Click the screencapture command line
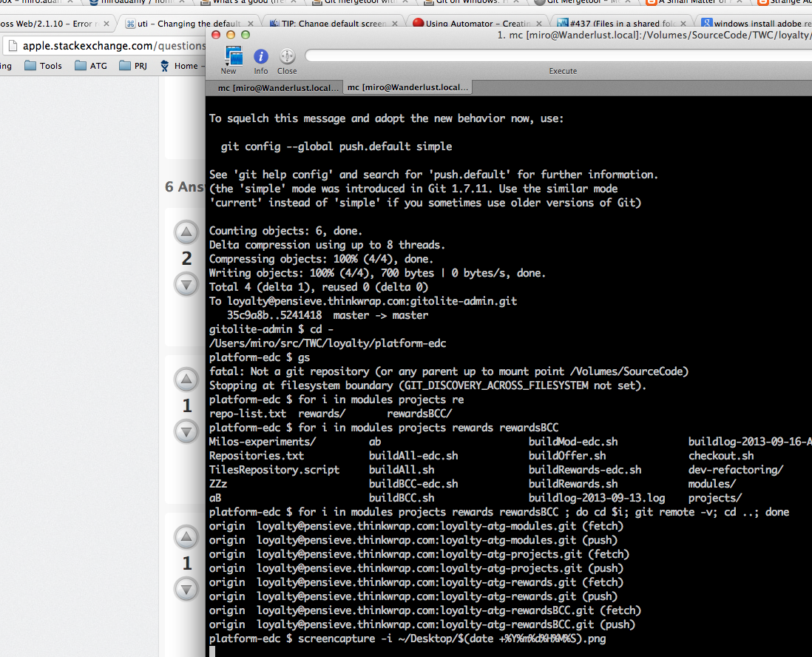Screen dimensions: 812x657 coord(407,639)
